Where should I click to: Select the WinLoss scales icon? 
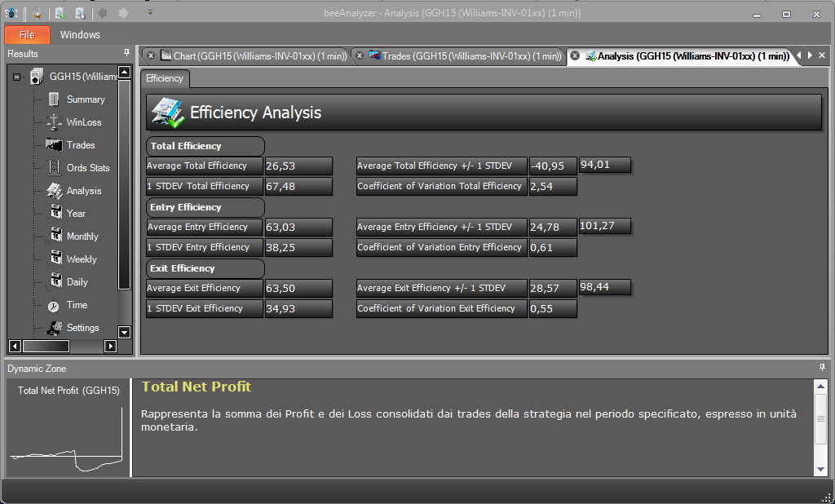pos(53,122)
